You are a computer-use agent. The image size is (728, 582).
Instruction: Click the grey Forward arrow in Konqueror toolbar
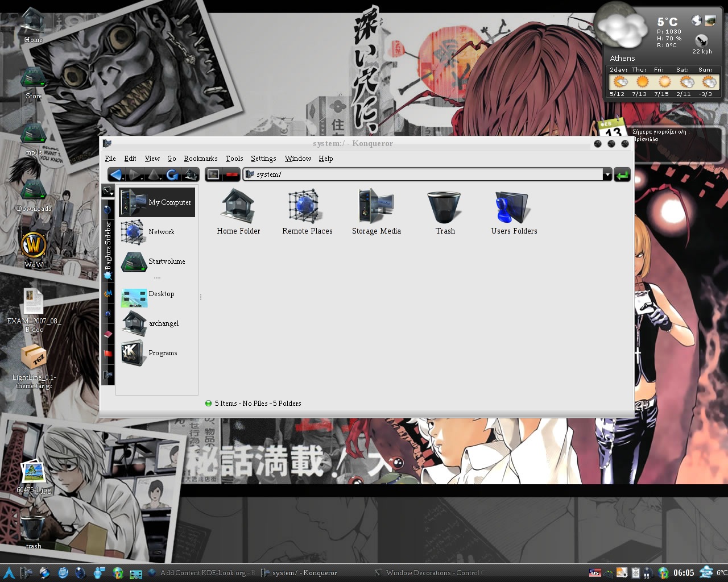pyautogui.click(x=135, y=174)
